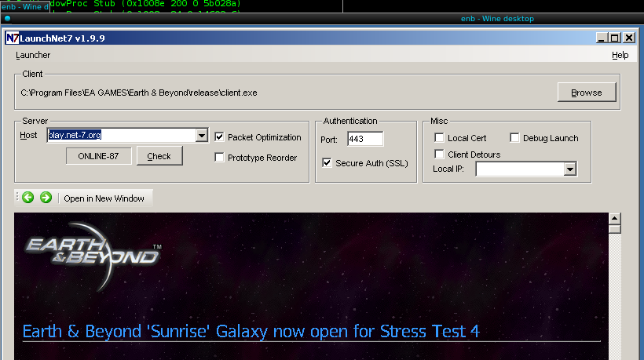Toggle the Secure Auth (SSL) checkbox
The height and width of the screenshot is (360, 644).
coord(327,163)
